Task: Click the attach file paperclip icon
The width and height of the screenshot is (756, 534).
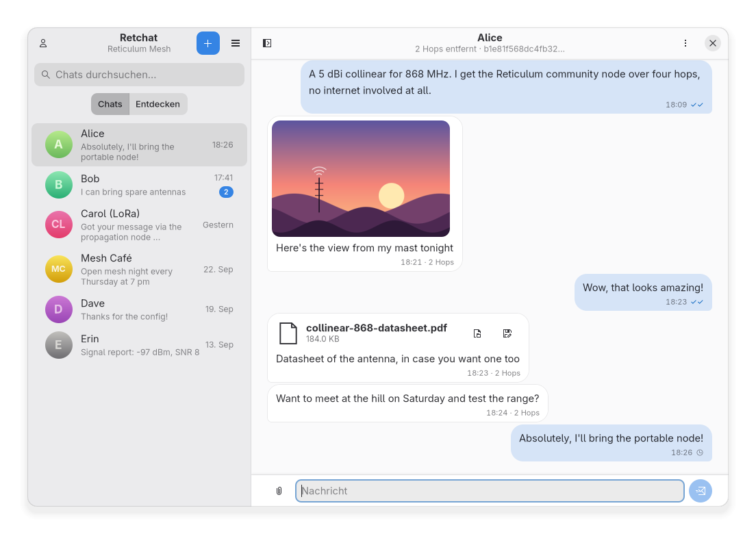Action: (x=279, y=491)
